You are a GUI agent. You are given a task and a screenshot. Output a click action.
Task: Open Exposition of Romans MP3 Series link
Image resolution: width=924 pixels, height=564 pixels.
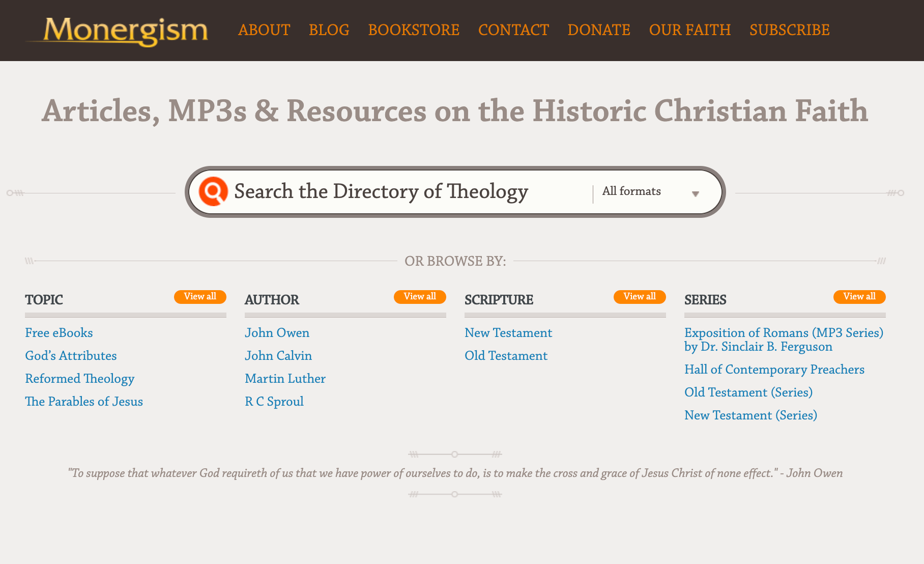click(784, 340)
